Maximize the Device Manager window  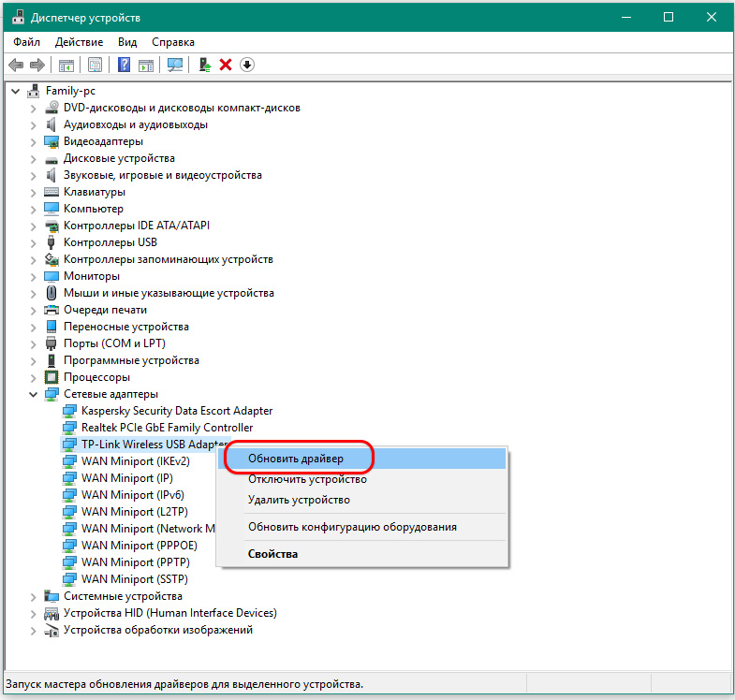coord(669,18)
